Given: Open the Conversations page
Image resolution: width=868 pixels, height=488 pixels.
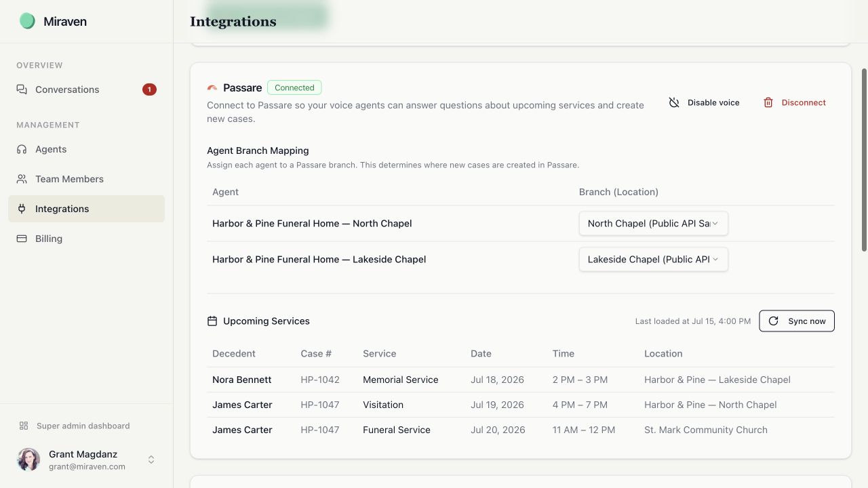Looking at the screenshot, I should [86, 89].
